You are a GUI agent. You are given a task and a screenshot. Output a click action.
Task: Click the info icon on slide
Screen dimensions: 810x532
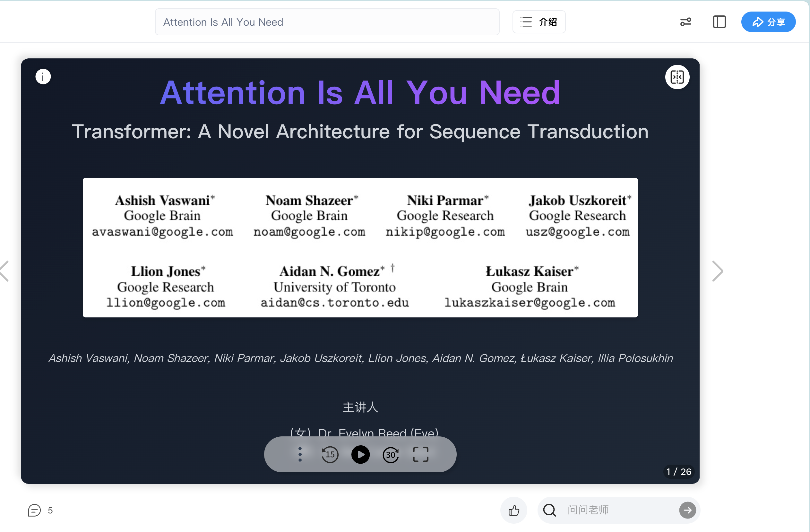(x=43, y=77)
